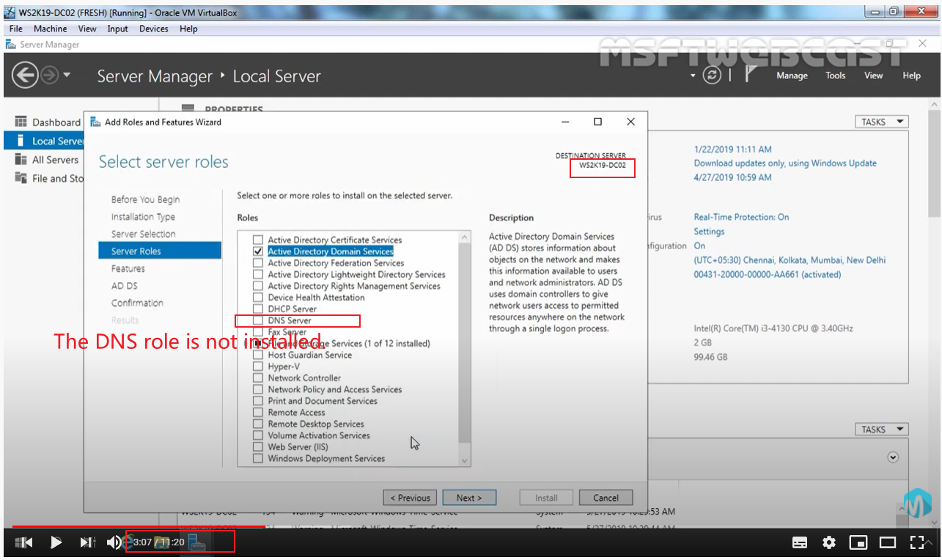942x560 pixels.
Task: Click the wizard Cancel button
Action: [x=606, y=498]
